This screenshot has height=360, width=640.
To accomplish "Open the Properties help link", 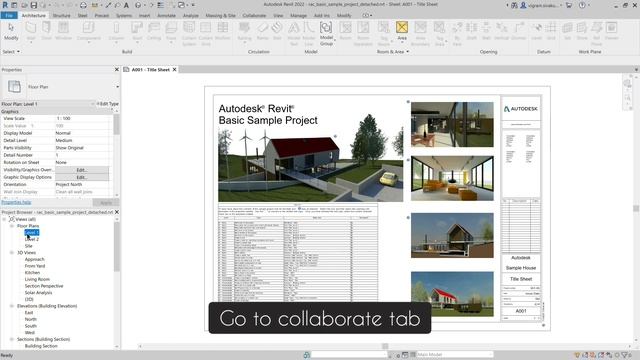I will click(x=16, y=202).
